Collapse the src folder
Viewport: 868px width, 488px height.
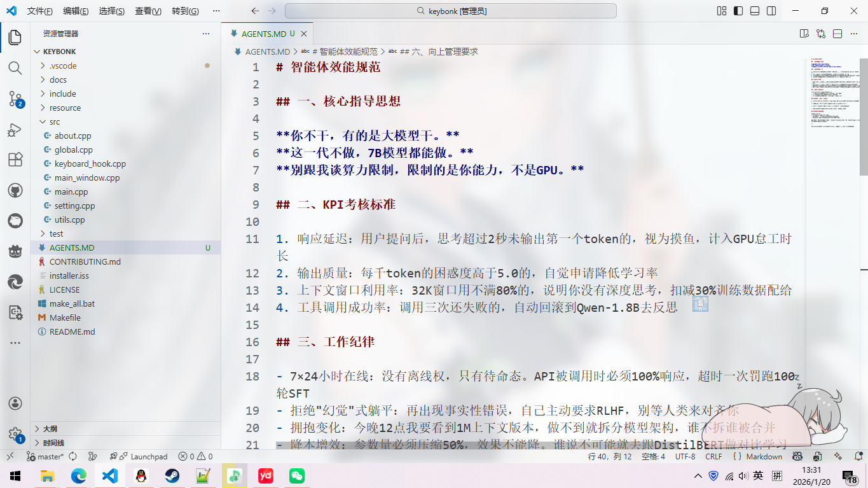(x=55, y=122)
